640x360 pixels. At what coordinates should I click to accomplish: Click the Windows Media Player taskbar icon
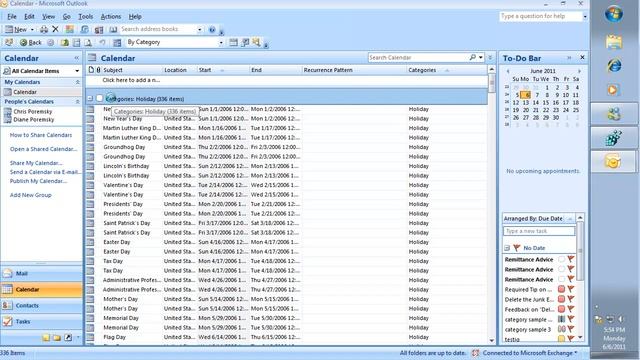(x=613, y=90)
